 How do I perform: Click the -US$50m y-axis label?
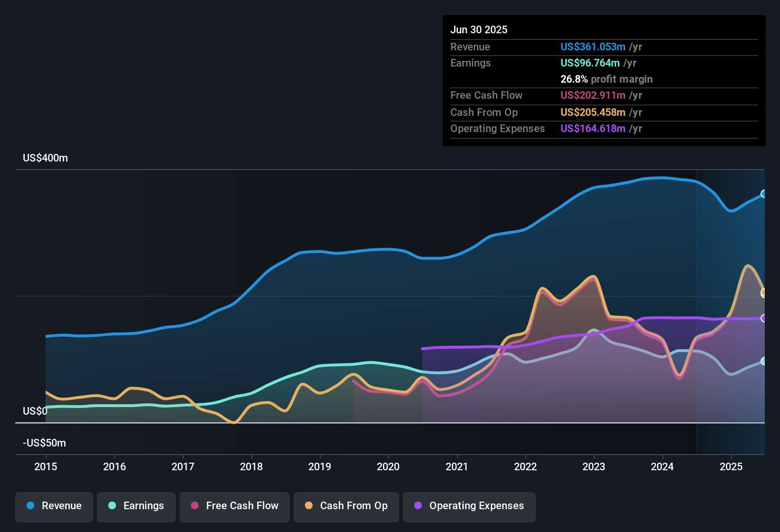click(x=45, y=443)
